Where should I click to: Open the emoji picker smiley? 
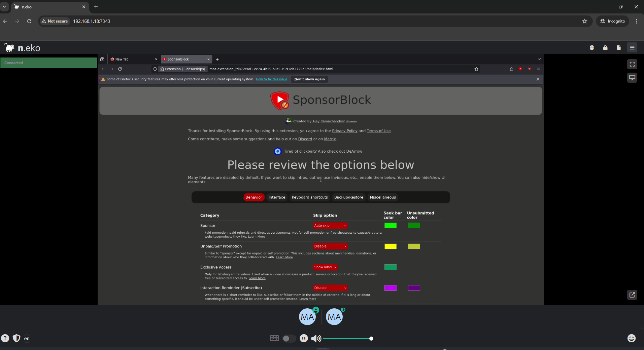pyautogui.click(x=632, y=338)
